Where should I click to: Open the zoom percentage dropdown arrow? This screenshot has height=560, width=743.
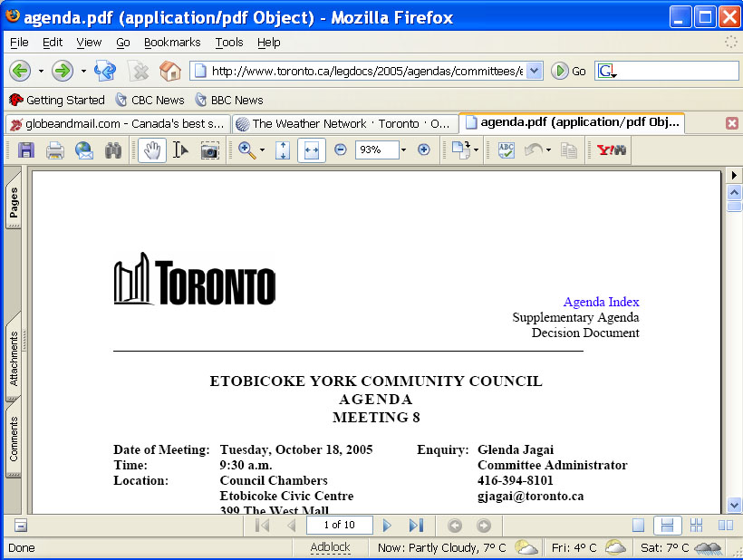(x=404, y=150)
